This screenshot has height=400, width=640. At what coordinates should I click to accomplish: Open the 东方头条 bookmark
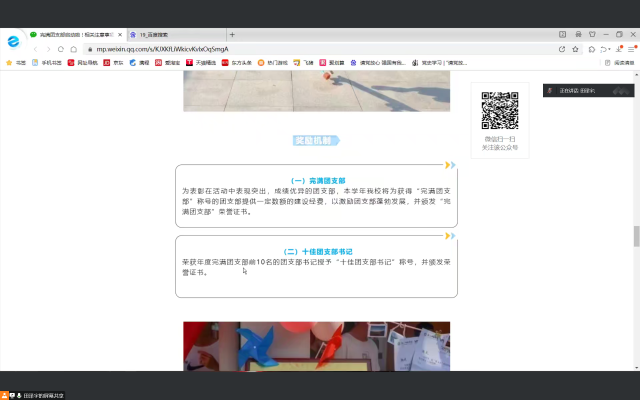click(236, 62)
